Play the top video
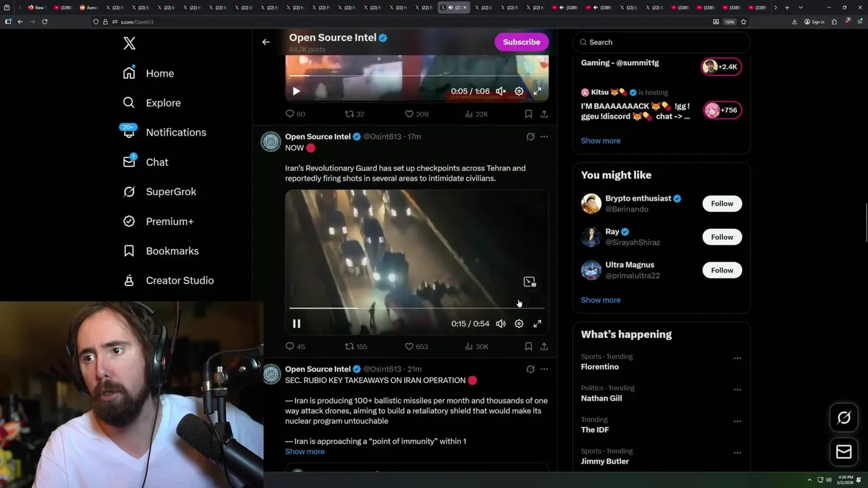The image size is (868, 488). 296,91
